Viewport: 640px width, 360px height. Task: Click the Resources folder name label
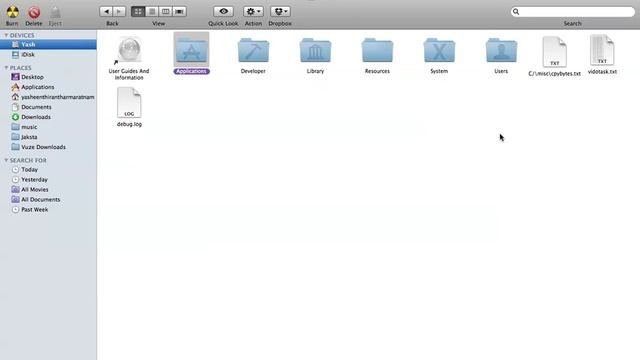click(x=377, y=71)
